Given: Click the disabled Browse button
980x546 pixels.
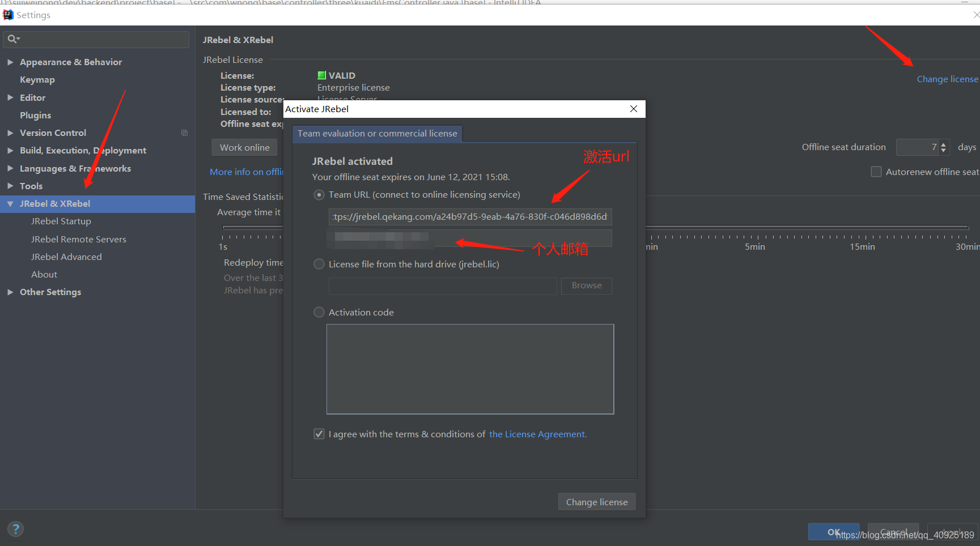Looking at the screenshot, I should click(x=587, y=285).
